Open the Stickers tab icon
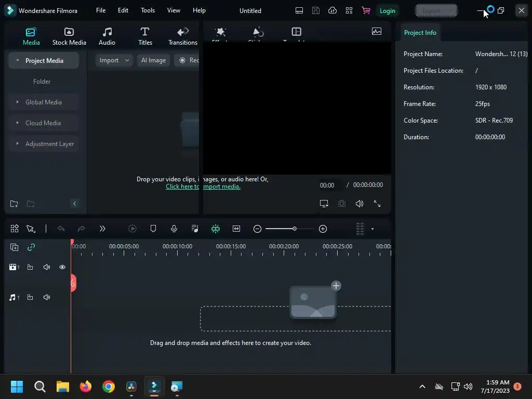 point(258,32)
